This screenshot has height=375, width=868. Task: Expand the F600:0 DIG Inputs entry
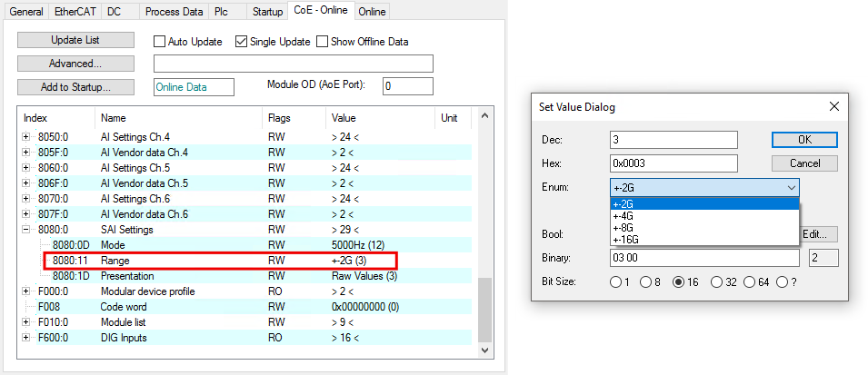(x=26, y=338)
